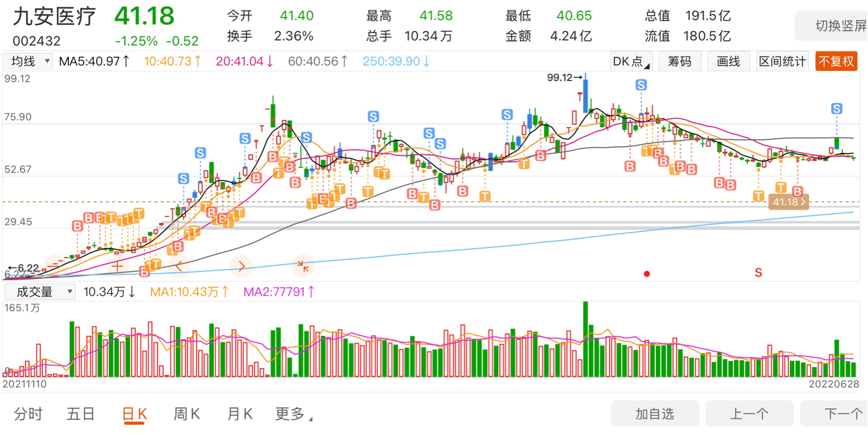Tap the 切换竖屏 button
Viewport: 868px width, 435px height.
(832, 26)
